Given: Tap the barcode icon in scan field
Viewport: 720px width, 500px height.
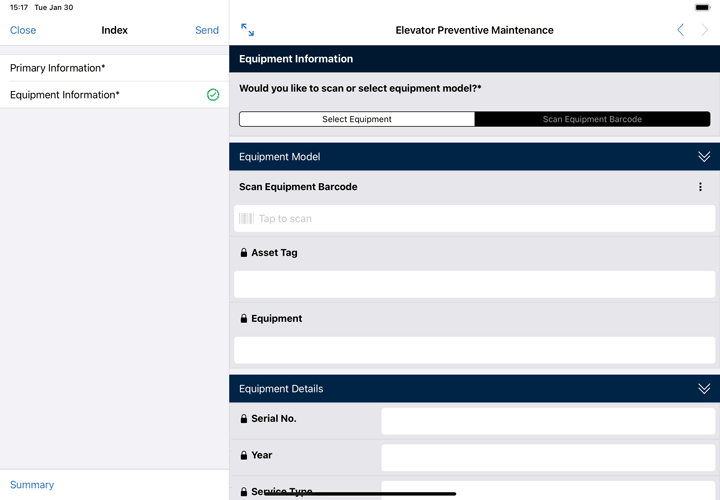Looking at the screenshot, I should [246, 219].
